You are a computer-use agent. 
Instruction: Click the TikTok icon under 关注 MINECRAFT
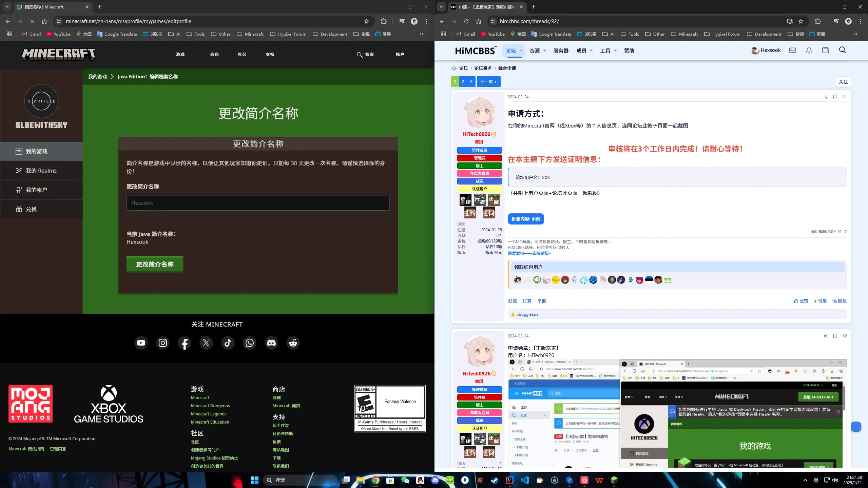click(x=228, y=343)
